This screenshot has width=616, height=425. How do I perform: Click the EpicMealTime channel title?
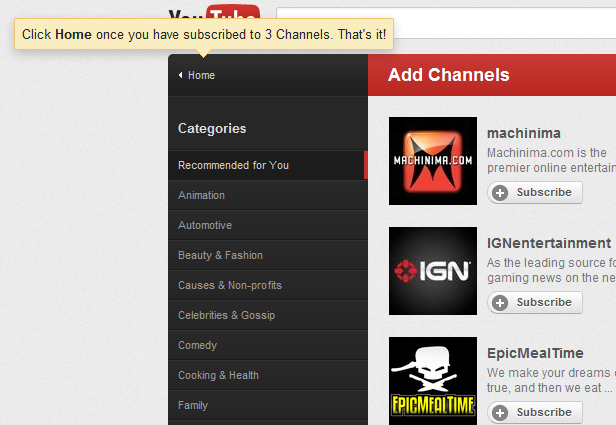pyautogui.click(x=535, y=353)
